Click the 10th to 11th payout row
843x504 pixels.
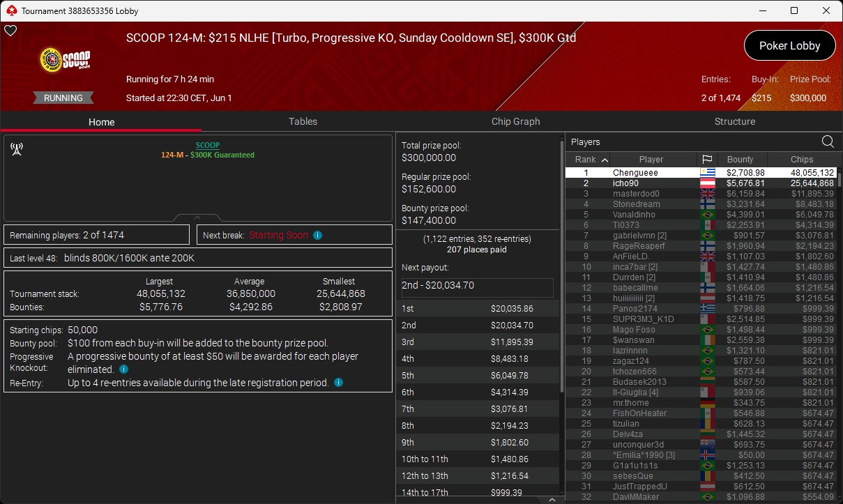(478, 459)
